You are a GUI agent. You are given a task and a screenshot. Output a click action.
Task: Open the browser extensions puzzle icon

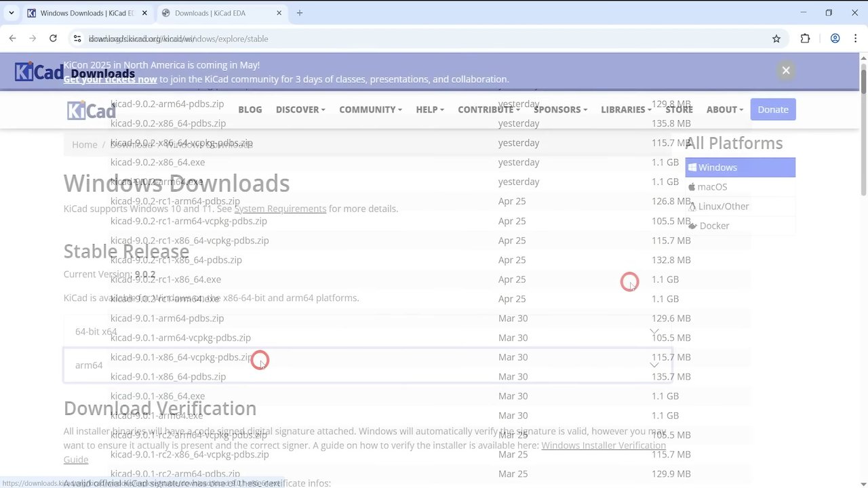pos(805,39)
